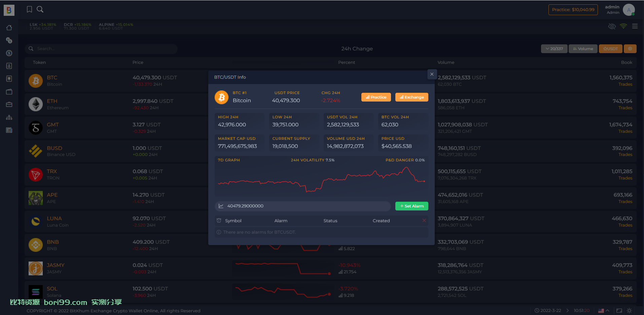Toggle the crossed-eye hide balances icon
Viewport: 644px width, 315px height.
[x=612, y=26]
